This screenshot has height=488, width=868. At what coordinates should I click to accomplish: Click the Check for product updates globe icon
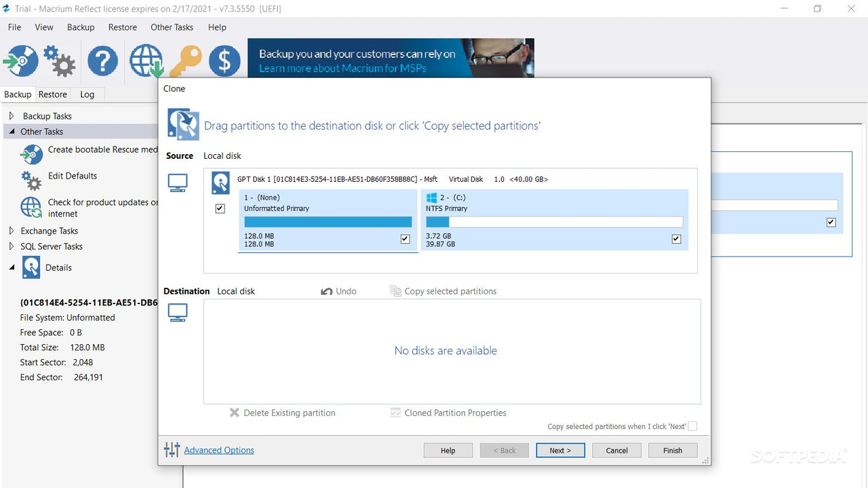point(31,207)
